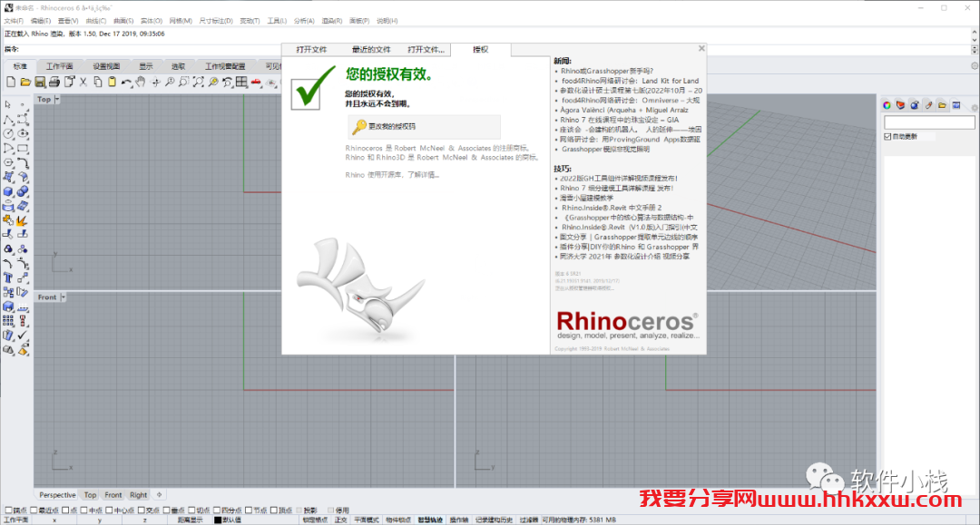Select the Text object T tool
Screen dimensions: 980x525
pyautogui.click(x=8, y=277)
